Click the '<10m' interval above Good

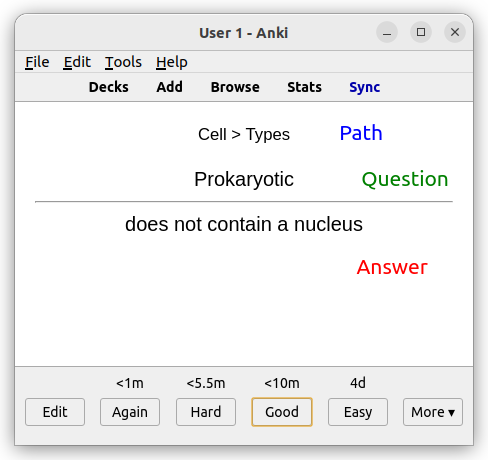pyautogui.click(x=282, y=383)
